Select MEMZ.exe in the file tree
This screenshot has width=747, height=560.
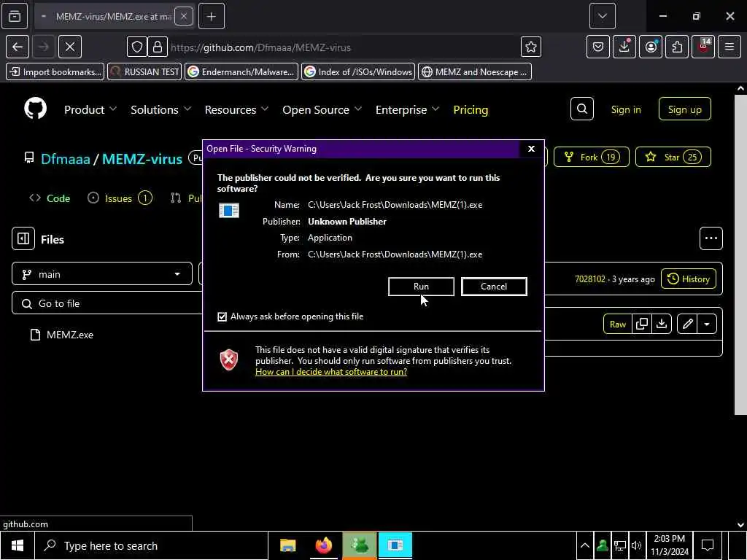click(x=69, y=335)
